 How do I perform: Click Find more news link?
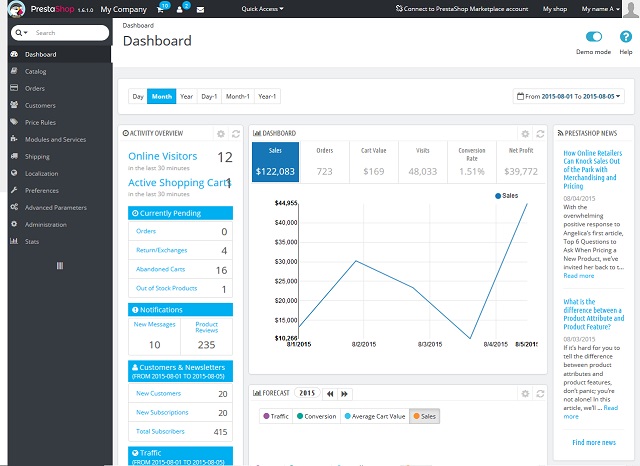pyautogui.click(x=593, y=442)
